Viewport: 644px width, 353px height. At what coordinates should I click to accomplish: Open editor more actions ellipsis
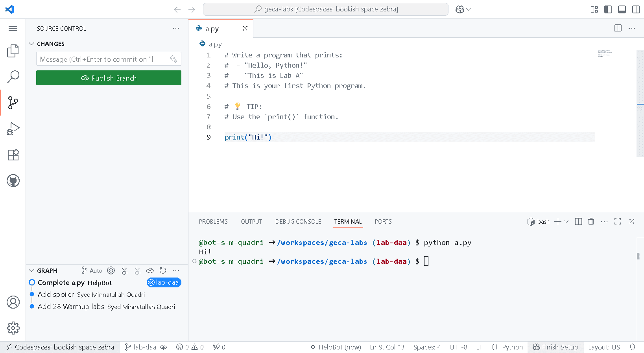point(632,28)
